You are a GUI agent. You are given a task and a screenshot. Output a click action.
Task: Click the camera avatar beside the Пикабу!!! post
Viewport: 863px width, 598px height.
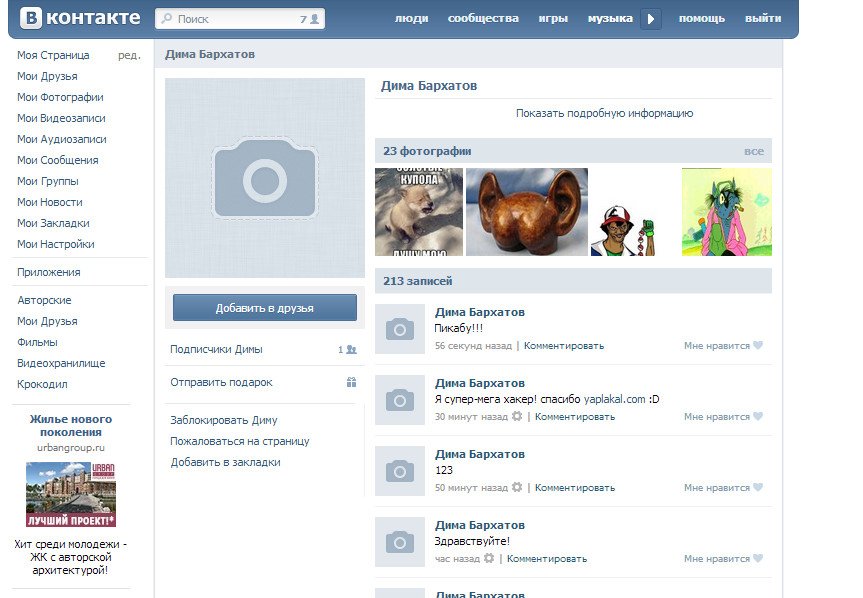click(400, 329)
